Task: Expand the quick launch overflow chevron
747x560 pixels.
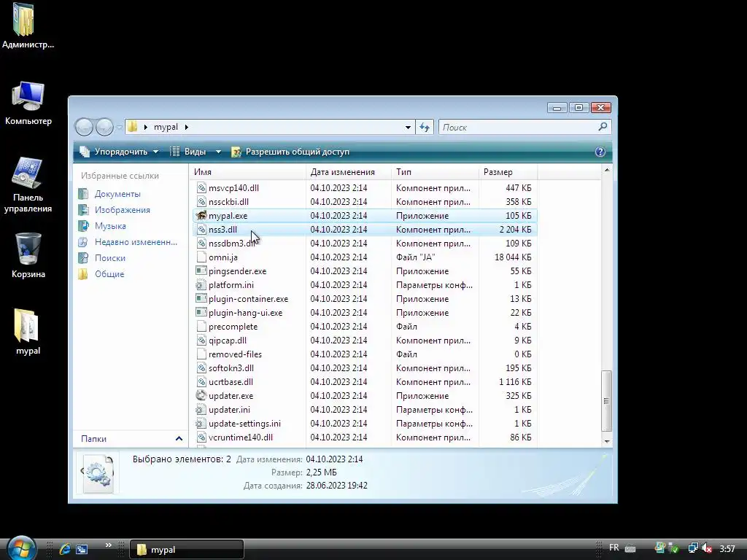Action: click(109, 545)
